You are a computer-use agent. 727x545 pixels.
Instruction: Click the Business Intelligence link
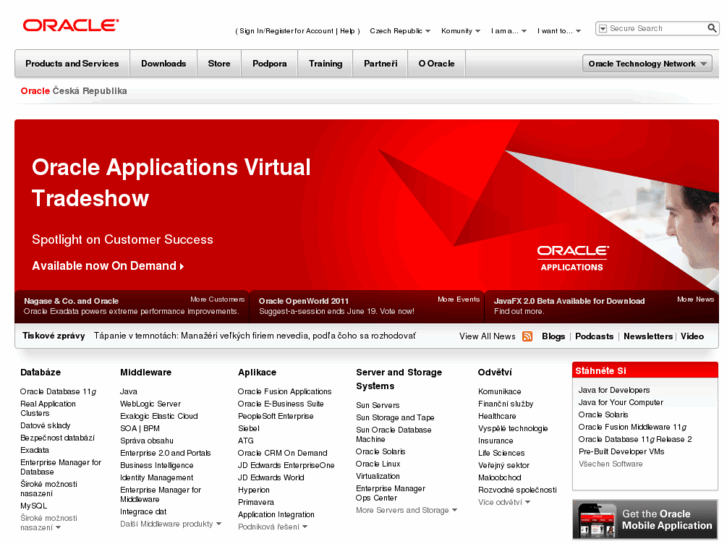157,465
